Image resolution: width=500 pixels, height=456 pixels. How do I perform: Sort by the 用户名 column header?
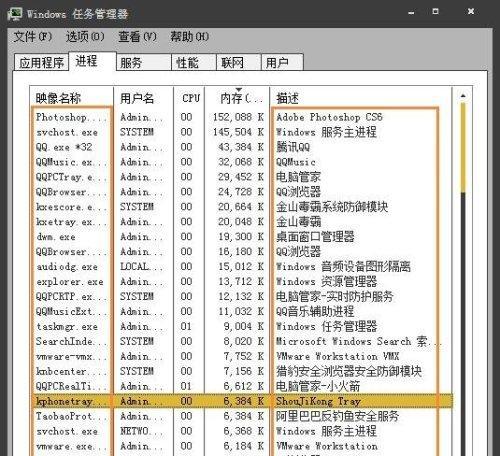143,98
